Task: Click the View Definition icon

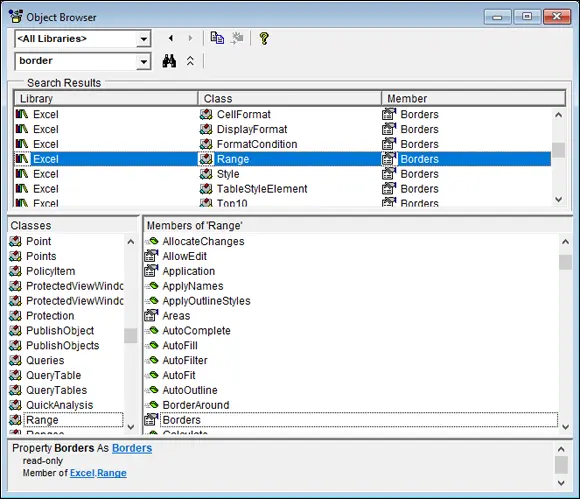Action: click(237, 38)
